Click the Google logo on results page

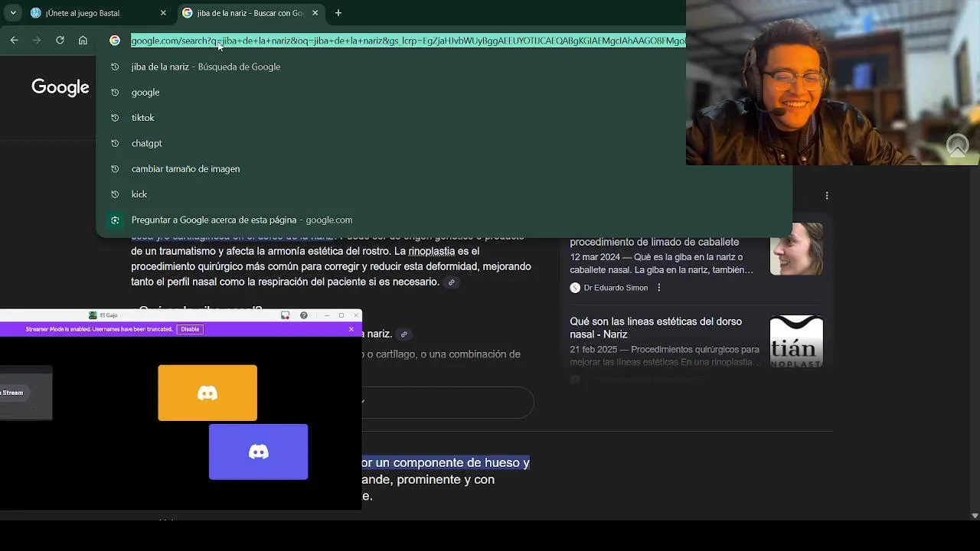point(60,87)
